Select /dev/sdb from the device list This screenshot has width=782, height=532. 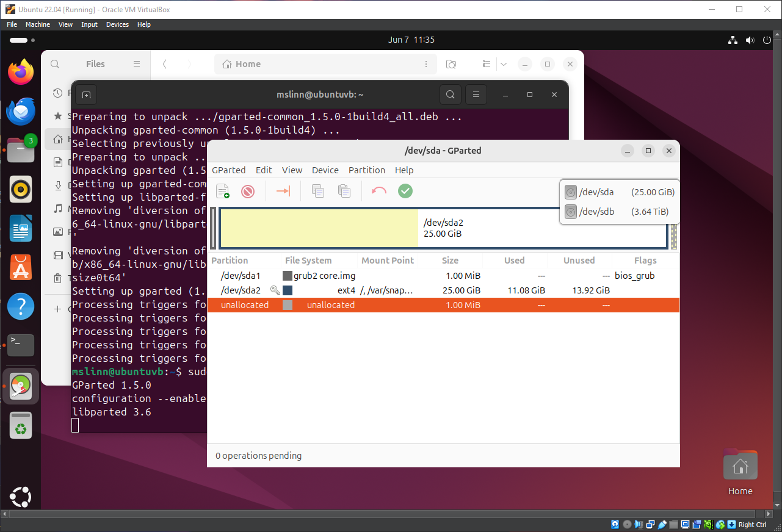coord(619,212)
